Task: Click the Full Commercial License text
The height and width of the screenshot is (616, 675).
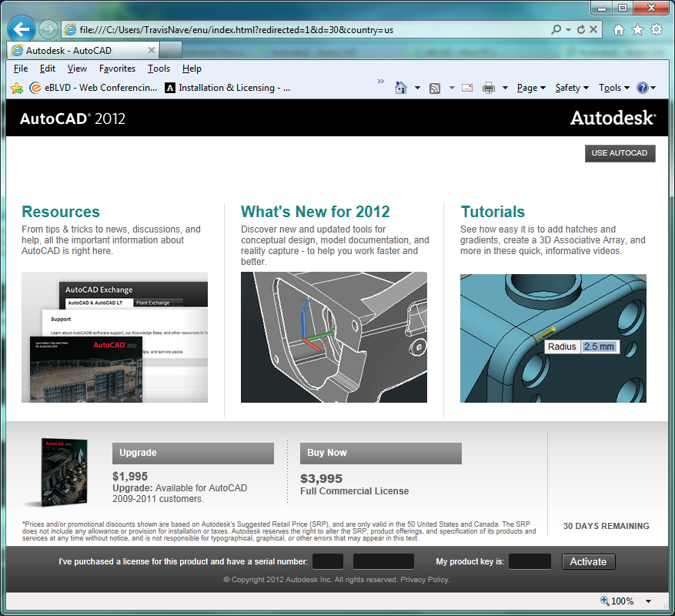Action: point(355,491)
